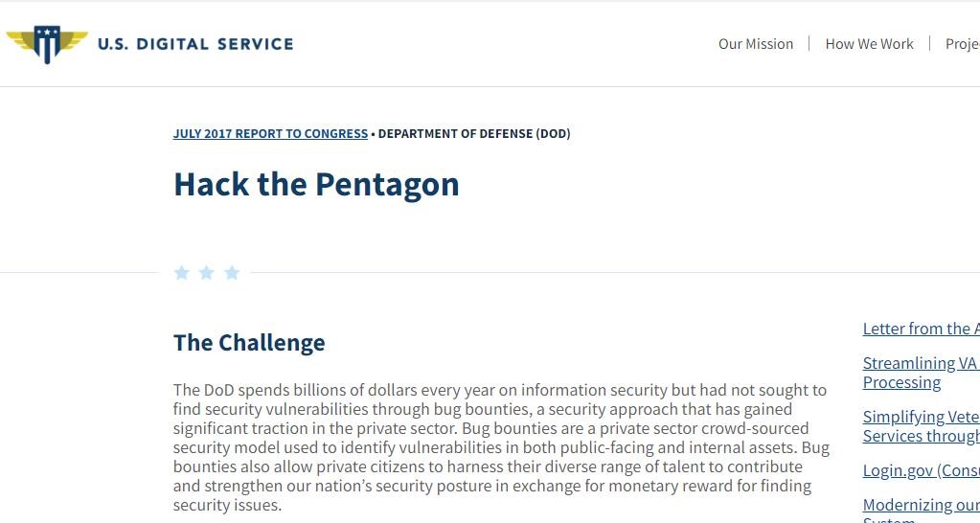The width and height of the screenshot is (980, 523).
Task: Click the U.S. Digital Service eagle logo
Action: coord(47,43)
